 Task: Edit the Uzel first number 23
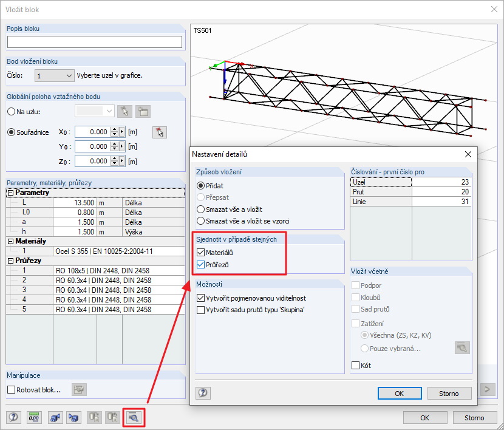(x=441, y=182)
